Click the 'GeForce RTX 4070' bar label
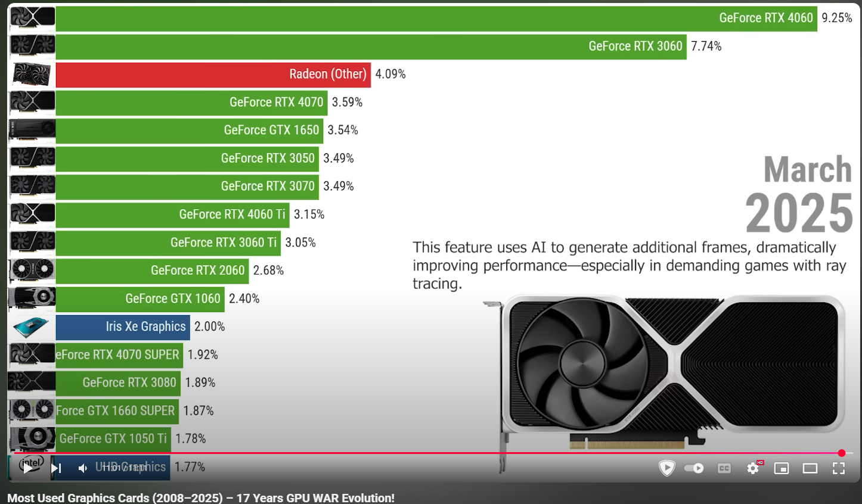 pos(277,102)
